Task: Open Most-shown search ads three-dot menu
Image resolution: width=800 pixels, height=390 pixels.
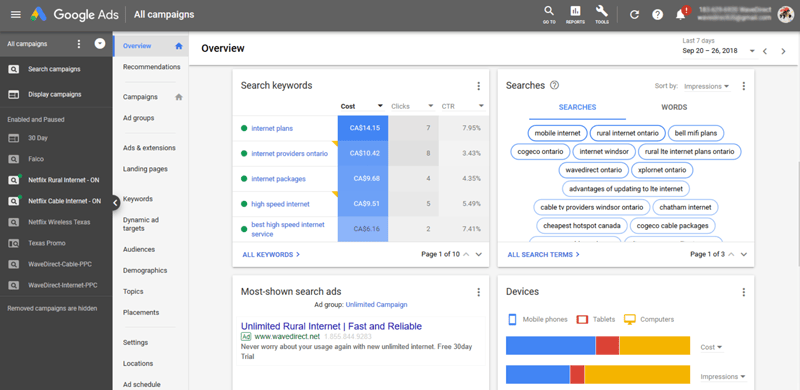Action: click(x=478, y=292)
